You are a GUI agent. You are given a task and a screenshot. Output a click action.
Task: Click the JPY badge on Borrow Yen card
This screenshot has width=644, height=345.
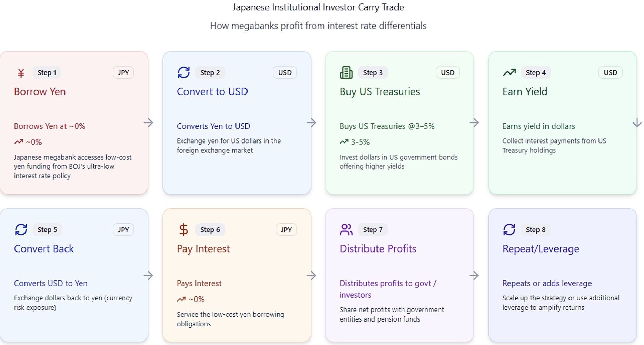point(123,72)
